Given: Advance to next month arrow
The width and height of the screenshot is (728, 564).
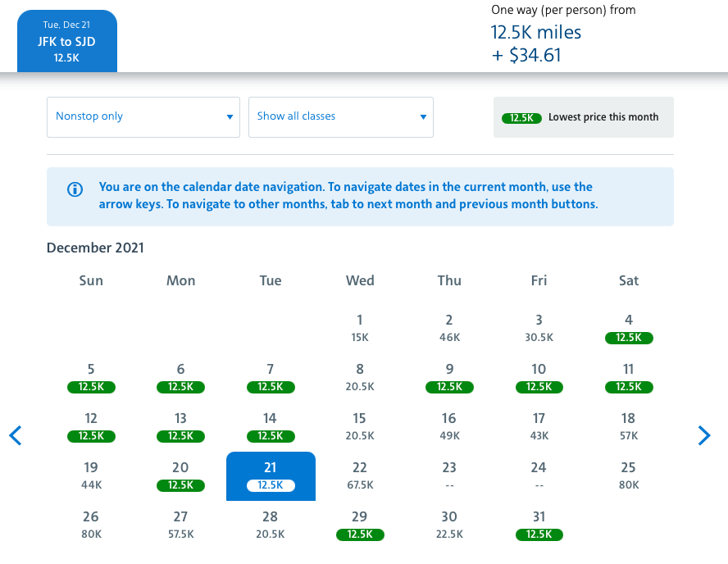Looking at the screenshot, I should click(703, 435).
